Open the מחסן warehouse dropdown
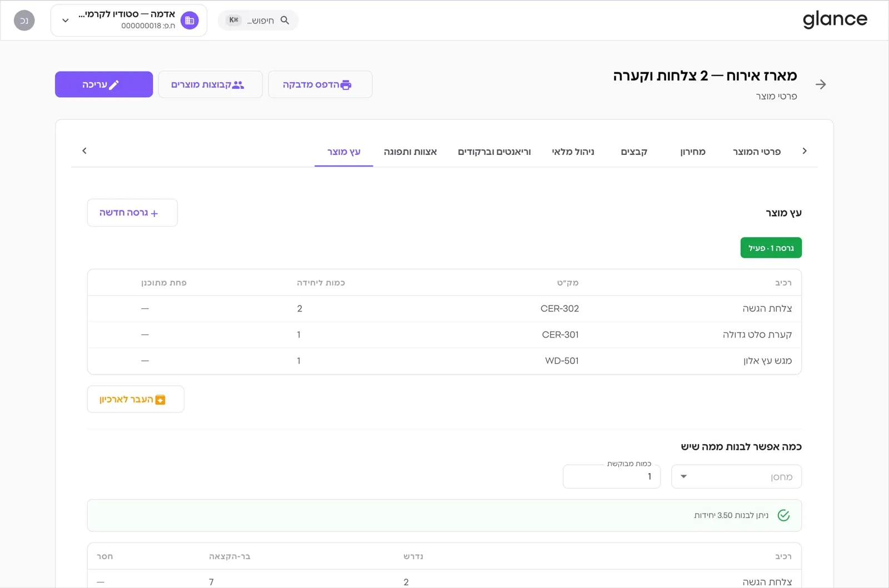Image resolution: width=889 pixels, height=588 pixels. click(x=736, y=476)
